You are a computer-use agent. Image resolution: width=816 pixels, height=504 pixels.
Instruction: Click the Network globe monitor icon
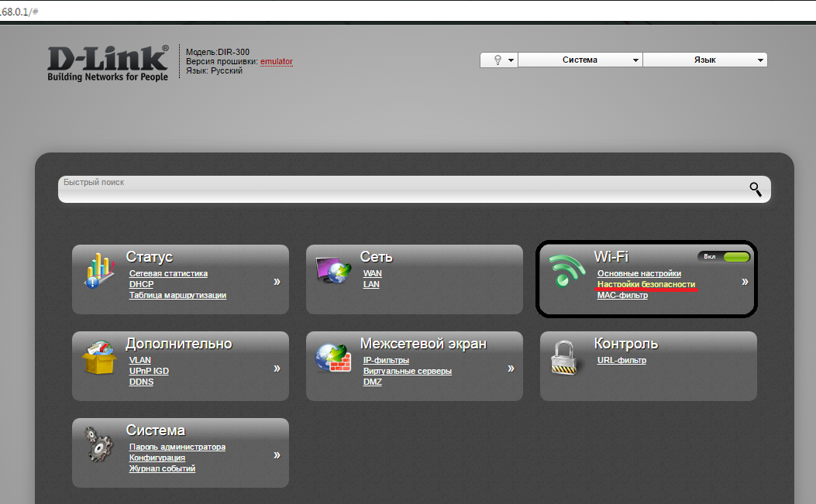333,270
